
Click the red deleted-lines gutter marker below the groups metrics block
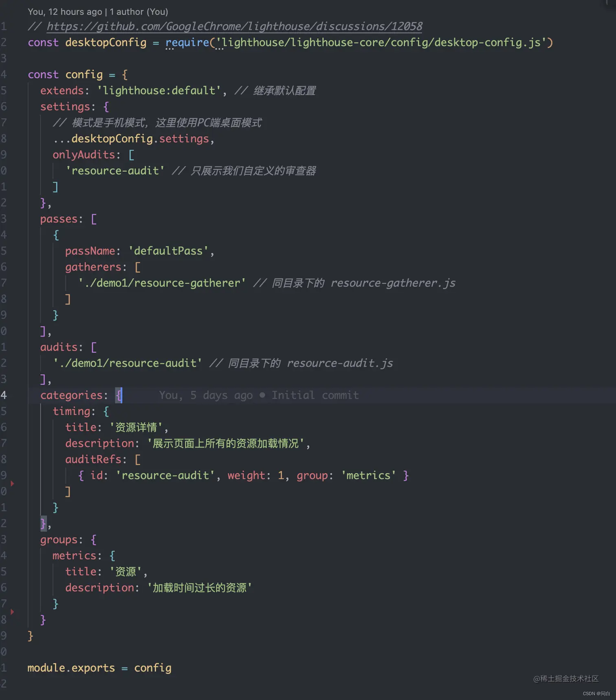tap(12, 612)
